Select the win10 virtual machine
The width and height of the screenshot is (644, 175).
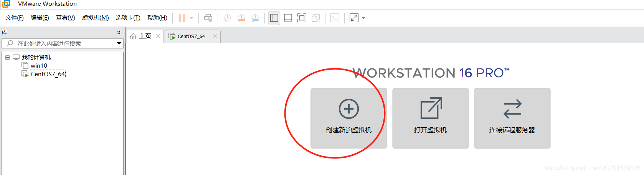pos(39,66)
